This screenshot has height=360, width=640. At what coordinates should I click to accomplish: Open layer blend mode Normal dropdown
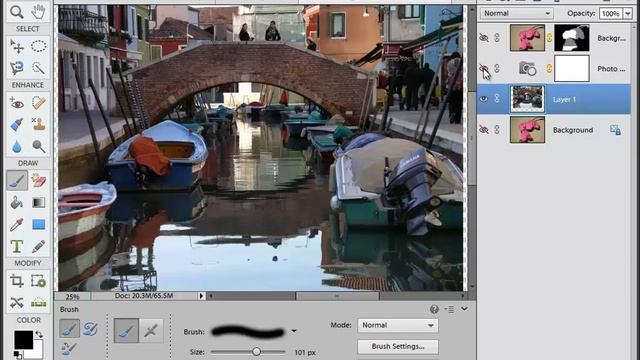(x=517, y=13)
